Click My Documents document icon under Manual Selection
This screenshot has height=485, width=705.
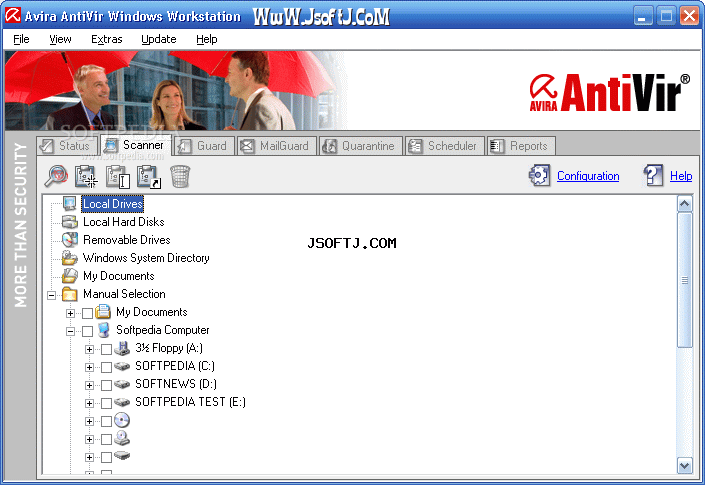(x=103, y=311)
